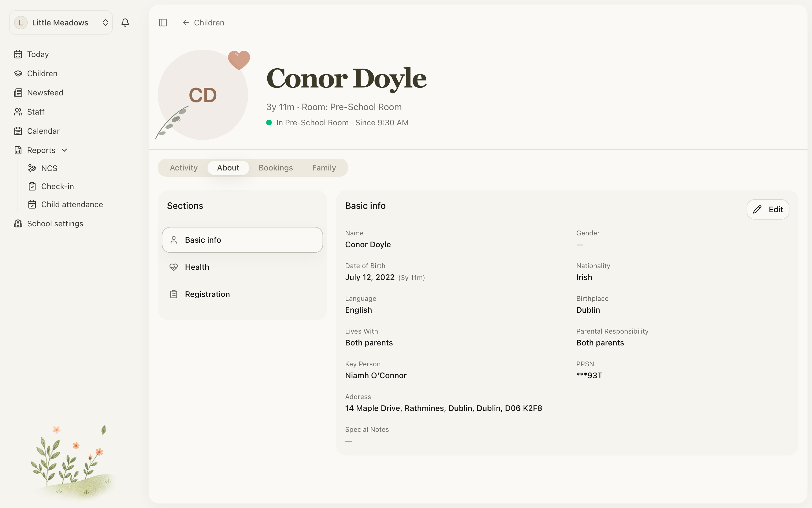Click the Language value 'English'
The image size is (812, 508).
pos(358,310)
